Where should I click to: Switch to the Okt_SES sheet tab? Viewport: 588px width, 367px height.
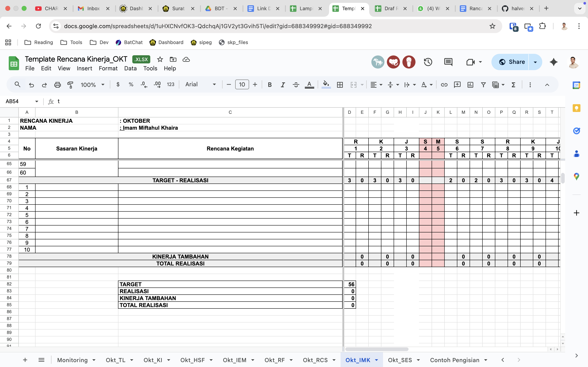(x=400, y=360)
